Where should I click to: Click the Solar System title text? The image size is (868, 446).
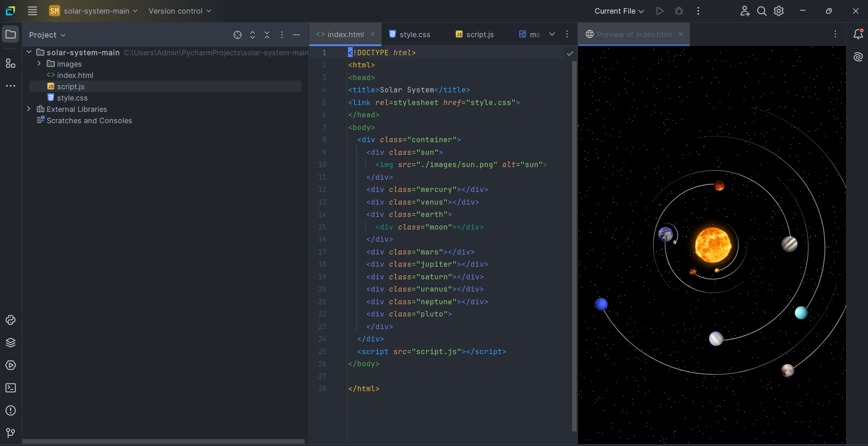click(407, 90)
